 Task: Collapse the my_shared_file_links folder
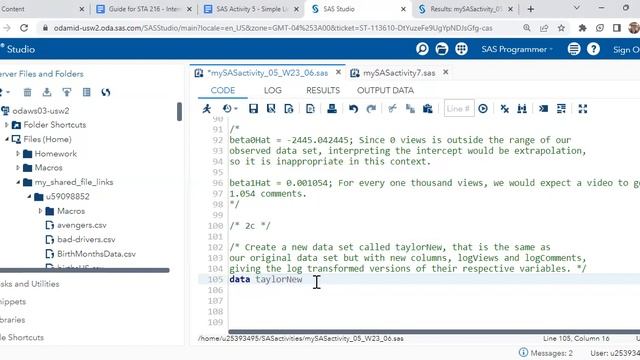(x=18, y=182)
